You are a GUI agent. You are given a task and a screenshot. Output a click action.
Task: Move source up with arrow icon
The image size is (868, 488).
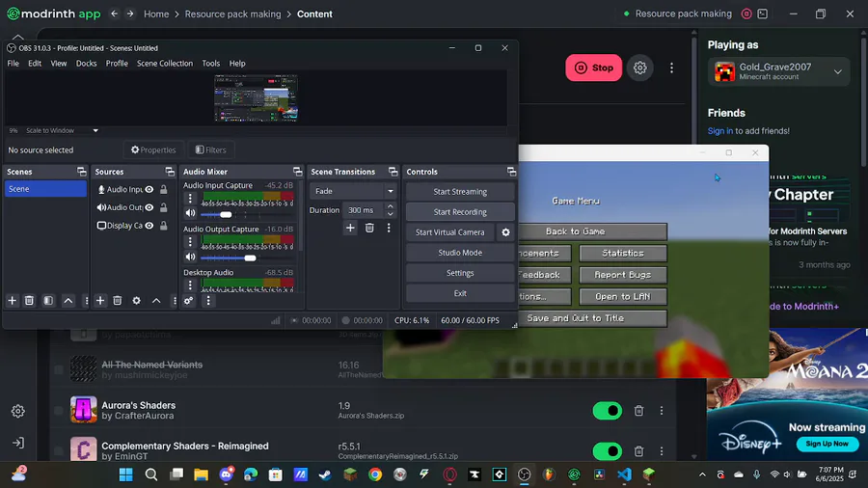tap(156, 301)
